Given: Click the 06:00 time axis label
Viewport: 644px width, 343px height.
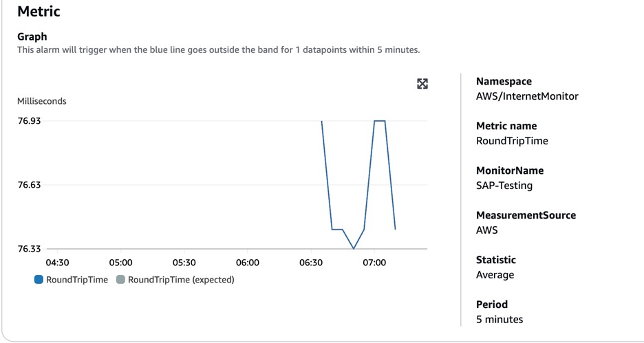Looking at the screenshot, I should (x=248, y=263).
